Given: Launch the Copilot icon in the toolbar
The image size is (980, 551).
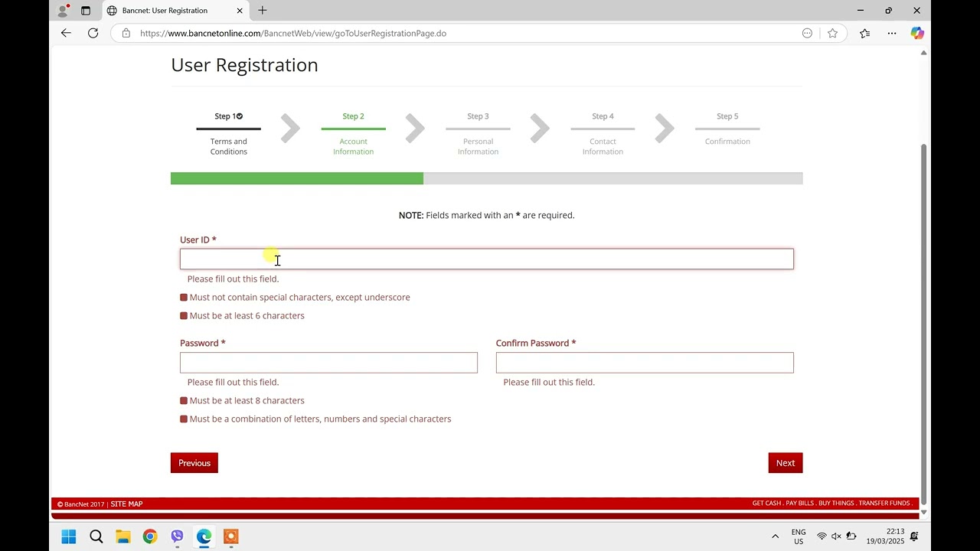Looking at the screenshot, I should point(917,33).
